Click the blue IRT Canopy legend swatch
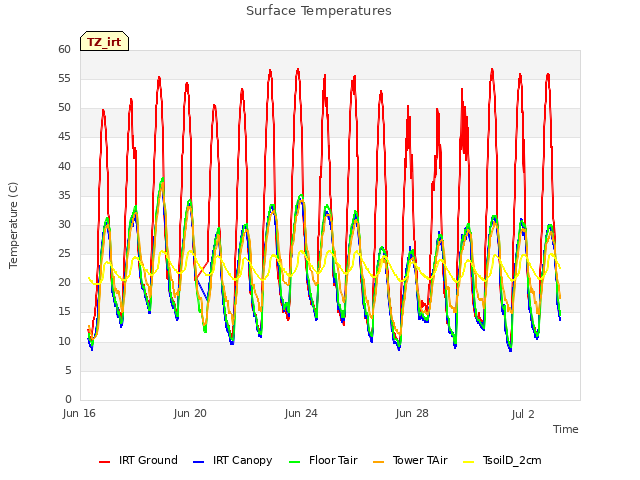 [x=198, y=462]
